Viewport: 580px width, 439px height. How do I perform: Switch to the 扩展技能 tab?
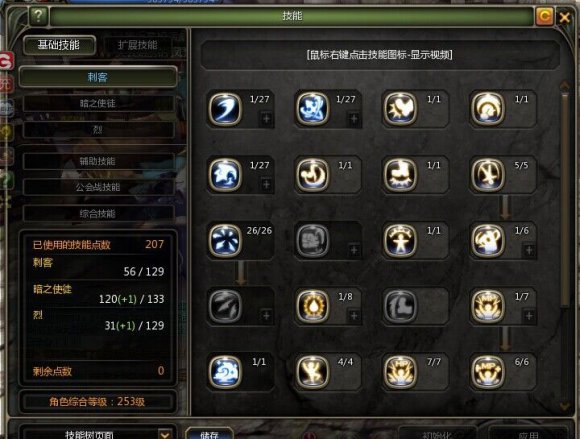pos(137,45)
